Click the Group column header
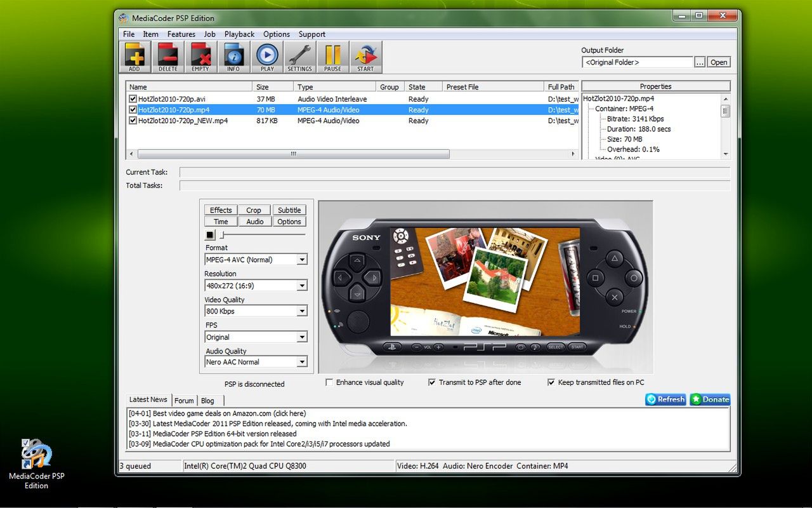The width and height of the screenshot is (812, 508). click(390, 87)
